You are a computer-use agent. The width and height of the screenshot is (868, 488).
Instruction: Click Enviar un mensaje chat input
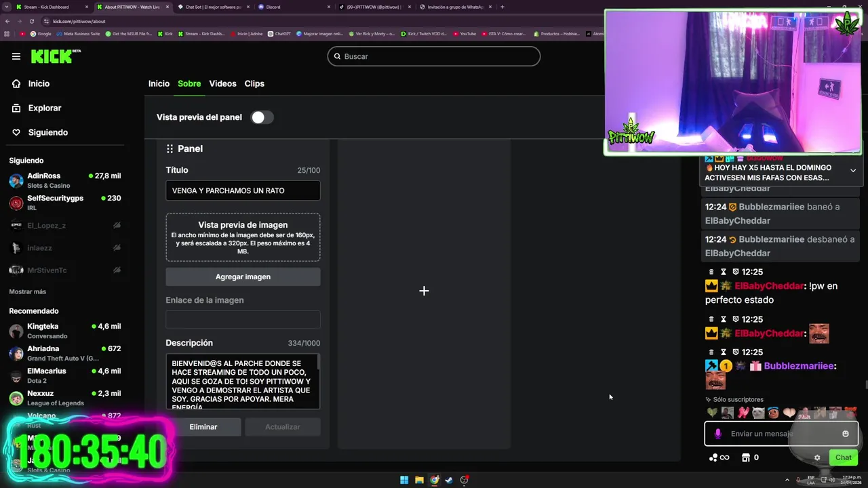pyautogui.click(x=781, y=434)
